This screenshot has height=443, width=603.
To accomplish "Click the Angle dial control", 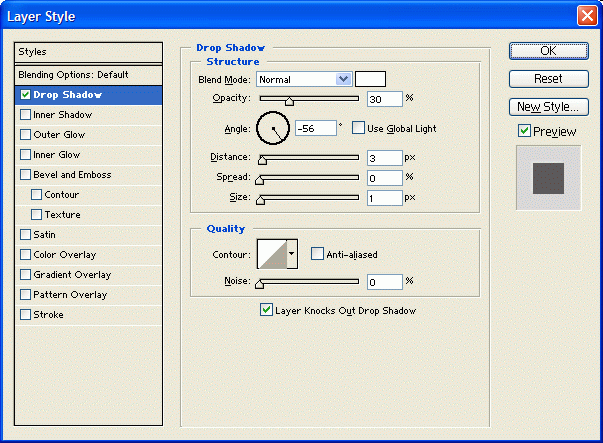I will point(272,128).
